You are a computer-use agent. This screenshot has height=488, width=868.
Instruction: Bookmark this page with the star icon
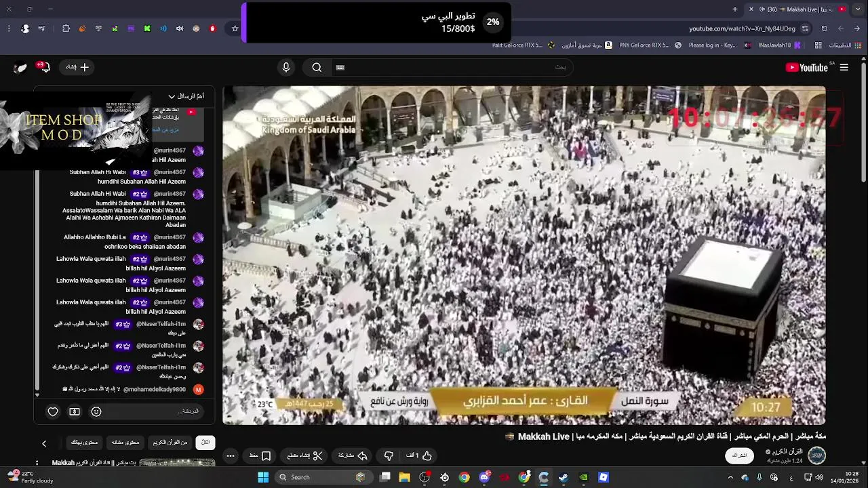click(235, 28)
